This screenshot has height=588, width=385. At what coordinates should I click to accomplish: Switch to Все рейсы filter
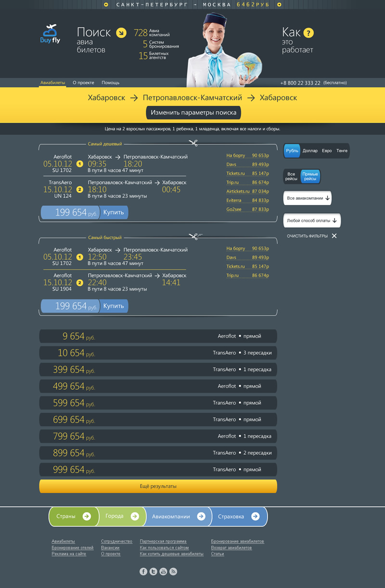pos(291,177)
